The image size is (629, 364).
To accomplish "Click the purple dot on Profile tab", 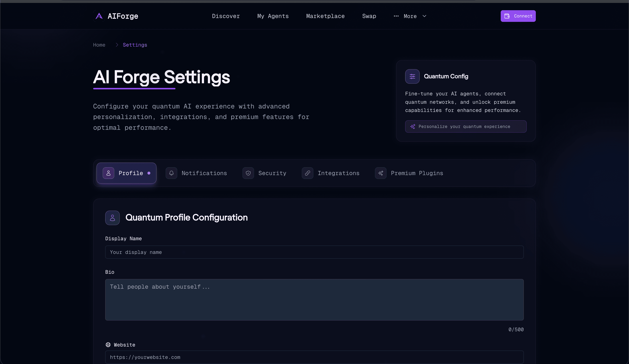I will point(149,173).
